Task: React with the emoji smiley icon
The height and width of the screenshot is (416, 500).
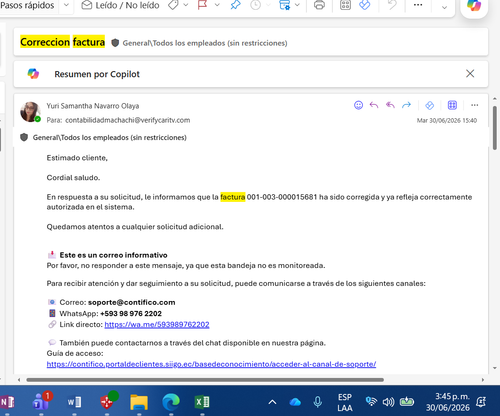Action: (x=358, y=105)
